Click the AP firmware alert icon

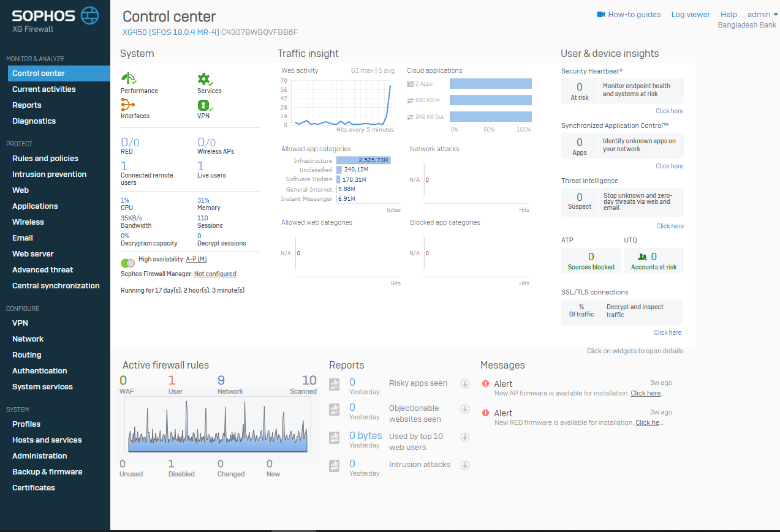click(x=485, y=384)
